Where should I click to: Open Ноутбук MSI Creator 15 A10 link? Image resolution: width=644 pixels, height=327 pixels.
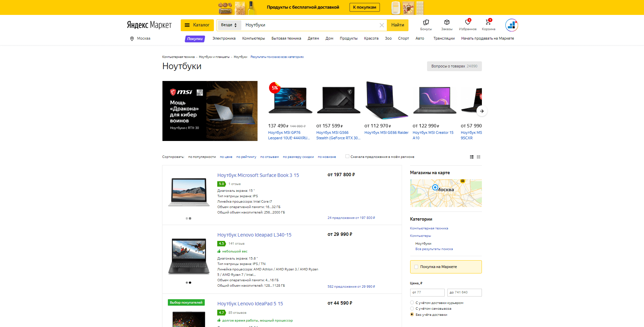[433, 135]
